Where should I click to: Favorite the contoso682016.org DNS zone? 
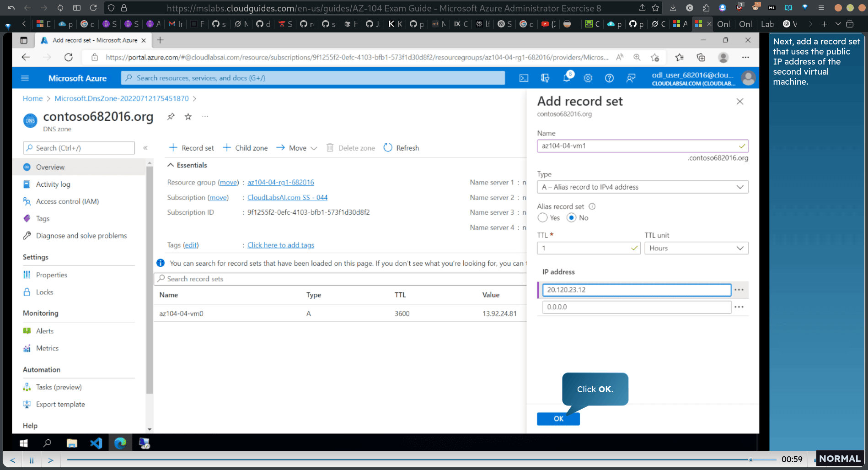[188, 116]
